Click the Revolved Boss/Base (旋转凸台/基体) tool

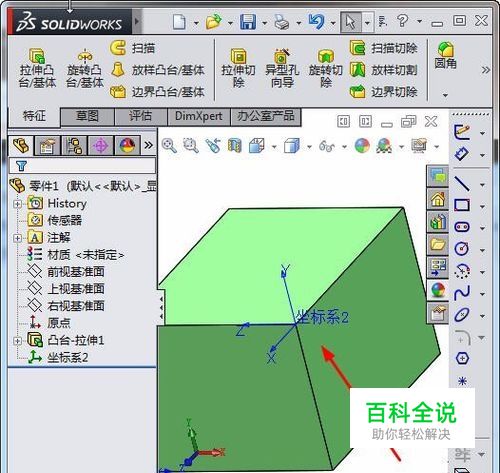[85, 68]
